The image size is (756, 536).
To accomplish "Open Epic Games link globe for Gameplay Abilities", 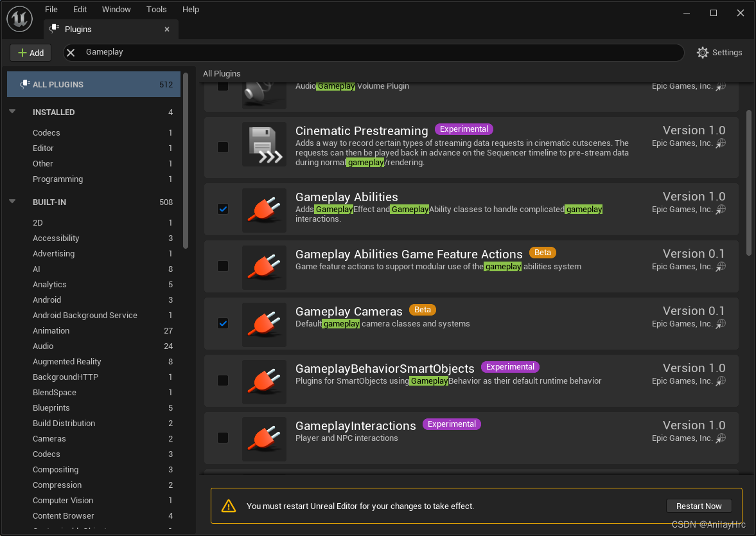I will click(x=721, y=210).
